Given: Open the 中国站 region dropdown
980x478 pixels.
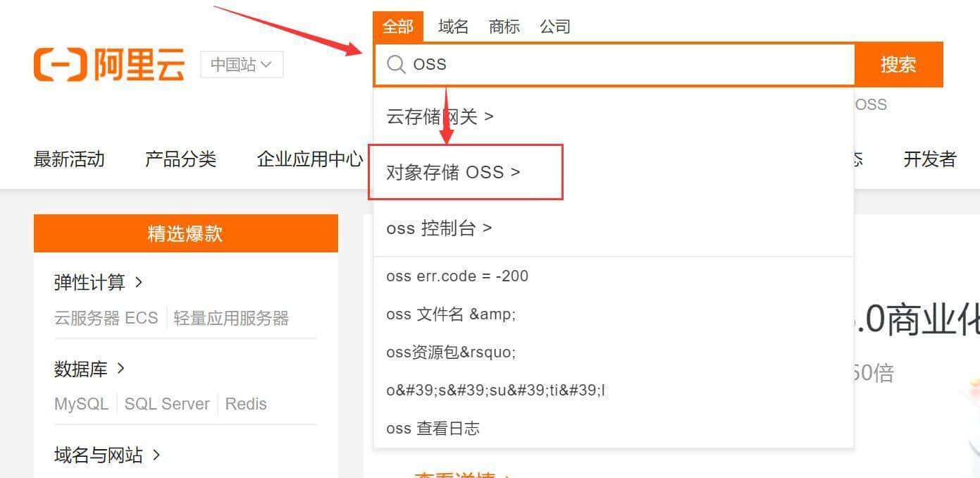Looking at the screenshot, I should pos(242,64).
